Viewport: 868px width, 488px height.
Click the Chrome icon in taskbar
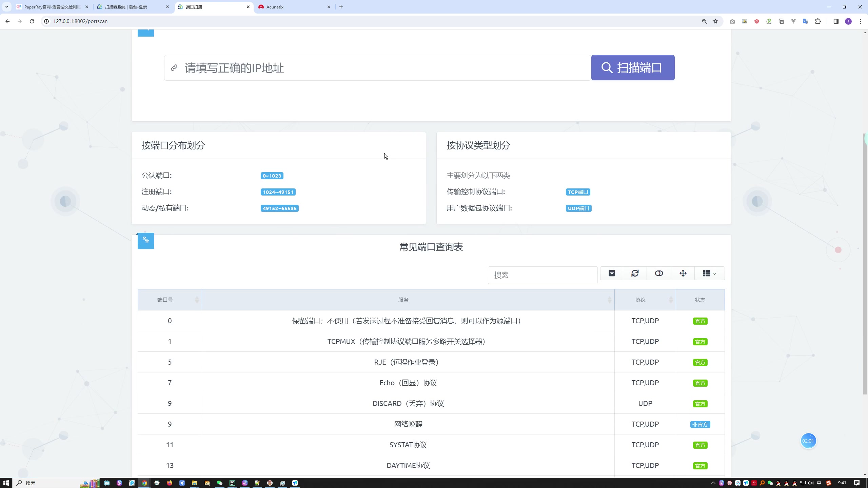pos(144,483)
